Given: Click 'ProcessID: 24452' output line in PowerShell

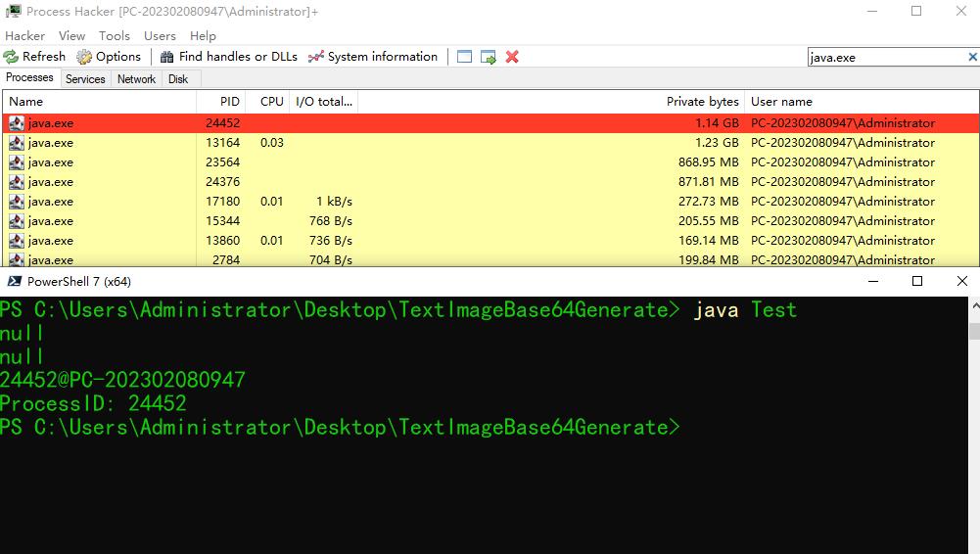Looking at the screenshot, I should click(x=93, y=403).
